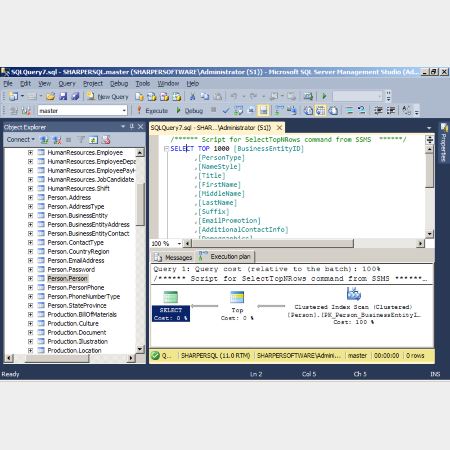Viewport: 450px width, 450px height.
Task: Select the Top operator in the execution plan
Action: pyautogui.click(x=237, y=306)
